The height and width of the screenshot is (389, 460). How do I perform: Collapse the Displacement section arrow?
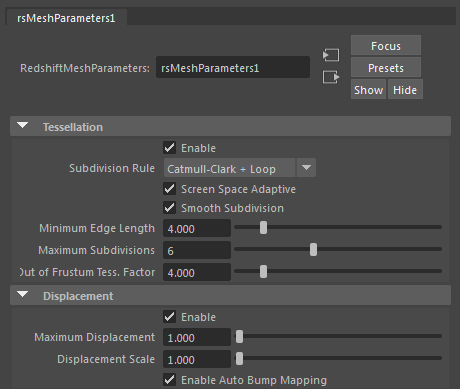23,295
